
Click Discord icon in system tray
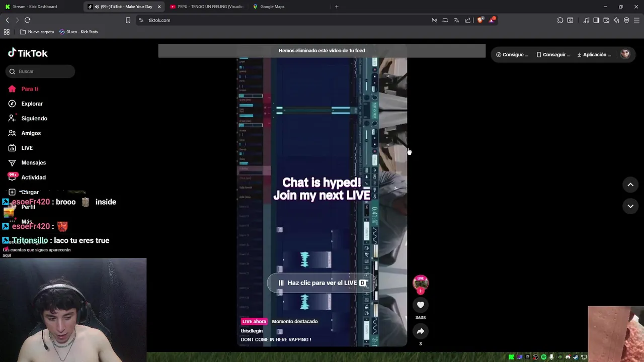point(568,357)
